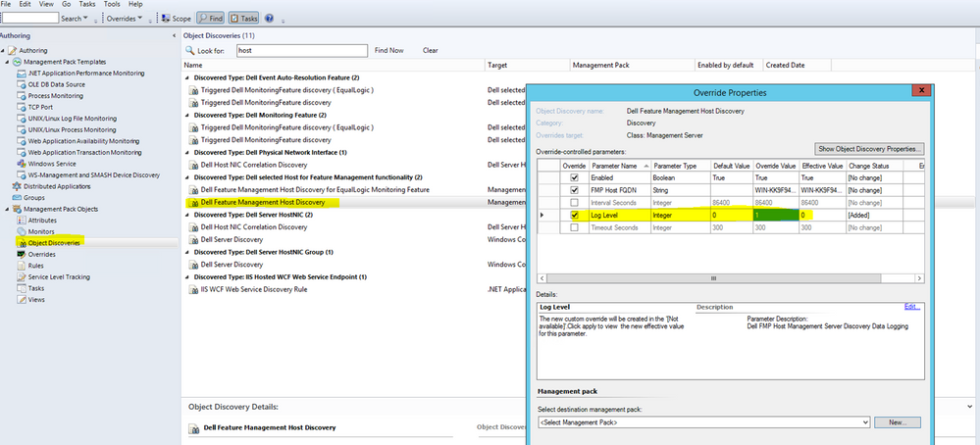The height and width of the screenshot is (445, 980).
Task: Collapse the Management Pack Templates node
Action: click(x=8, y=62)
